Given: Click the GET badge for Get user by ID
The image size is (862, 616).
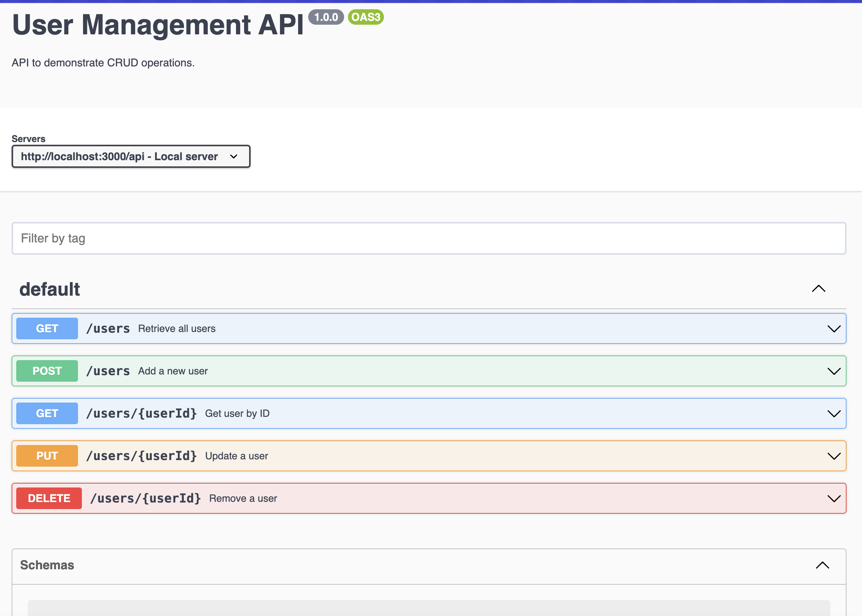Looking at the screenshot, I should click(x=47, y=413).
